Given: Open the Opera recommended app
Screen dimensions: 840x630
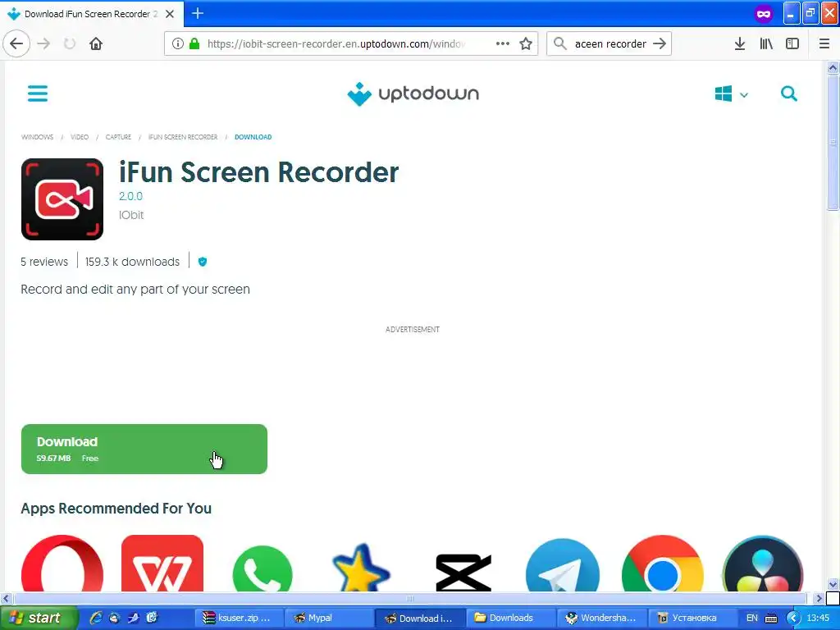Looking at the screenshot, I should coord(62,563).
